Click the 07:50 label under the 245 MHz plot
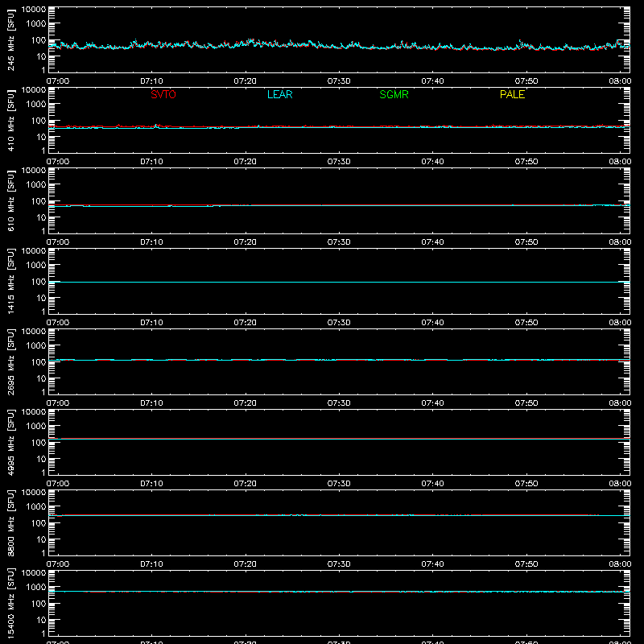Image resolution: width=644 pixels, height=644 pixels. point(526,81)
